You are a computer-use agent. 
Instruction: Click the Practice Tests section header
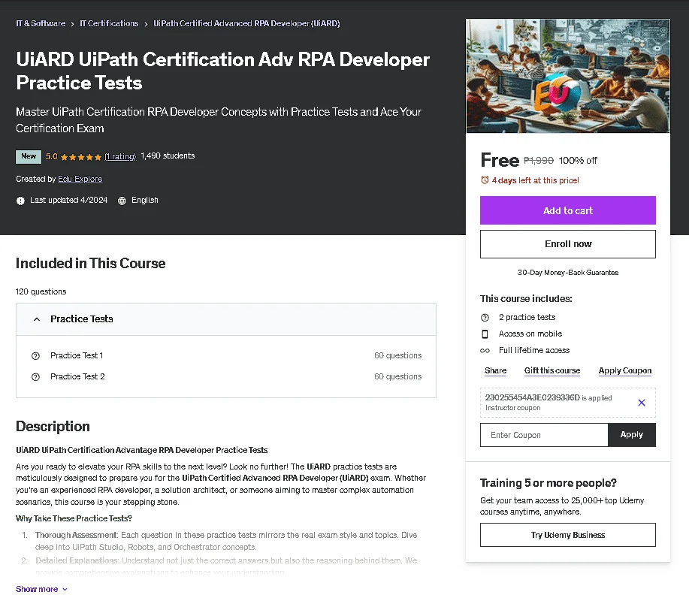(226, 319)
